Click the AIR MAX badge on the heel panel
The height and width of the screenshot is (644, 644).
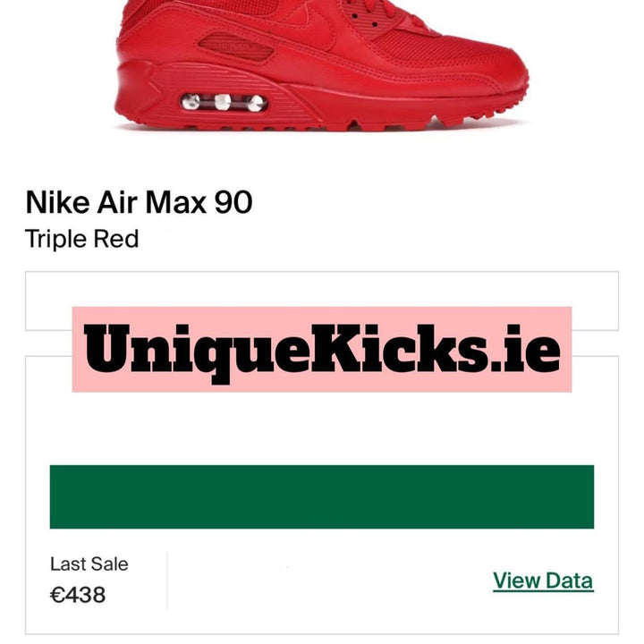[x=236, y=47]
